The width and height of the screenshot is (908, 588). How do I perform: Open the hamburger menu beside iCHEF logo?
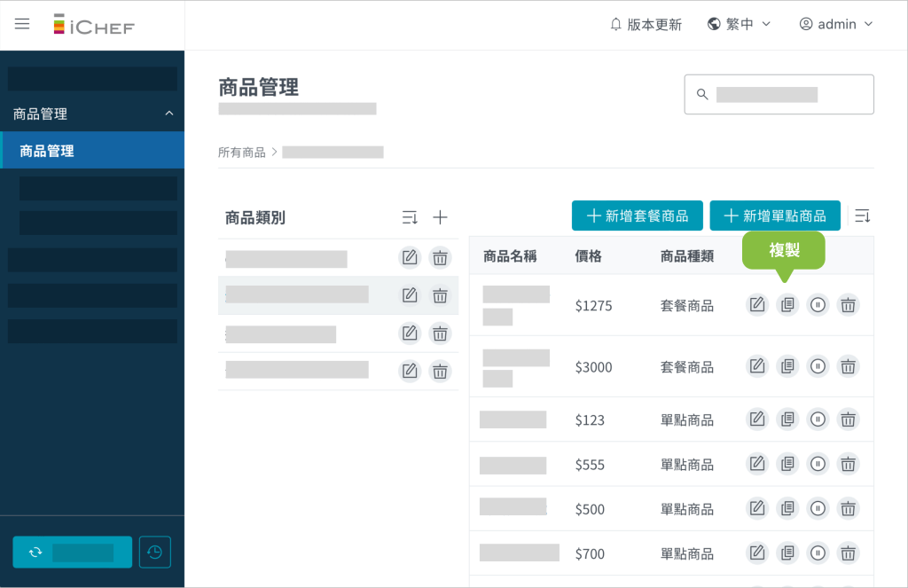(x=22, y=24)
